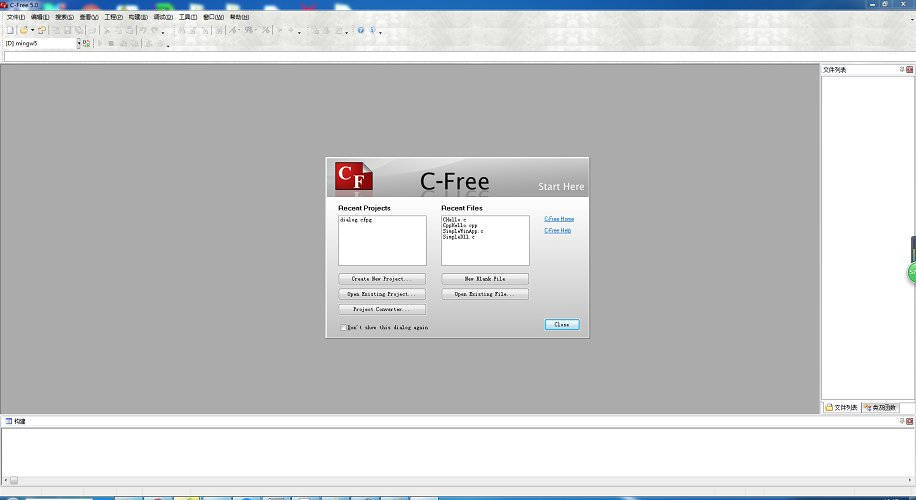Switch to the 文件列表 bottom tab

(841, 407)
